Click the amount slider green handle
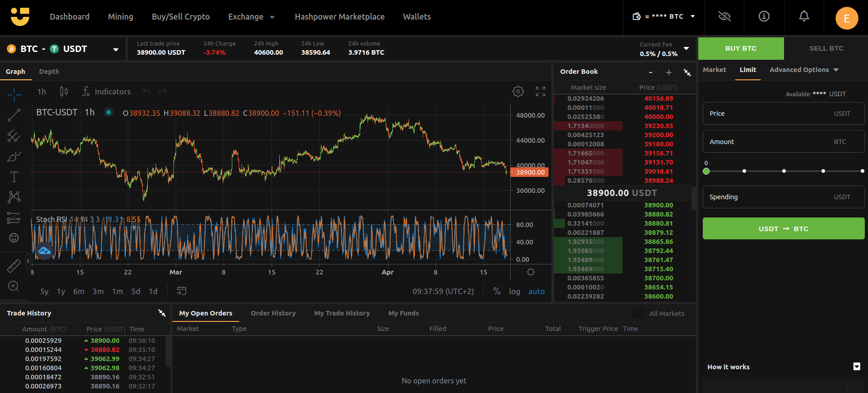This screenshot has height=393, width=868. click(x=706, y=171)
